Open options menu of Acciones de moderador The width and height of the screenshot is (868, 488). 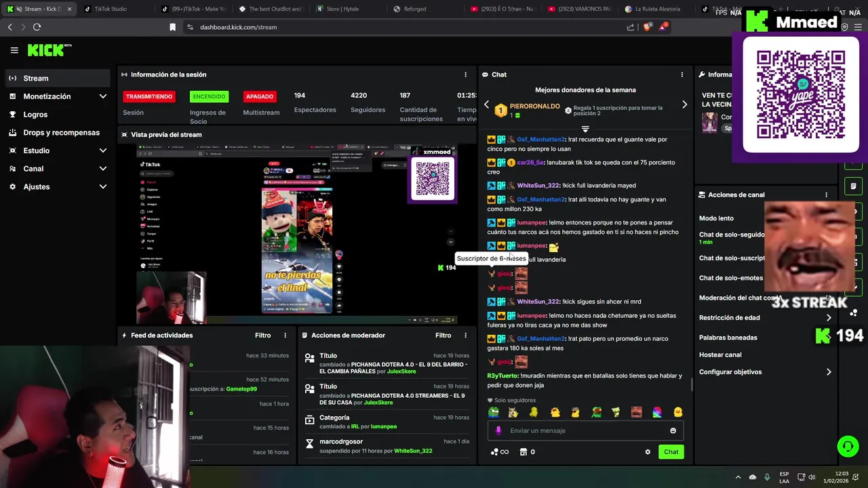pyautogui.click(x=465, y=335)
